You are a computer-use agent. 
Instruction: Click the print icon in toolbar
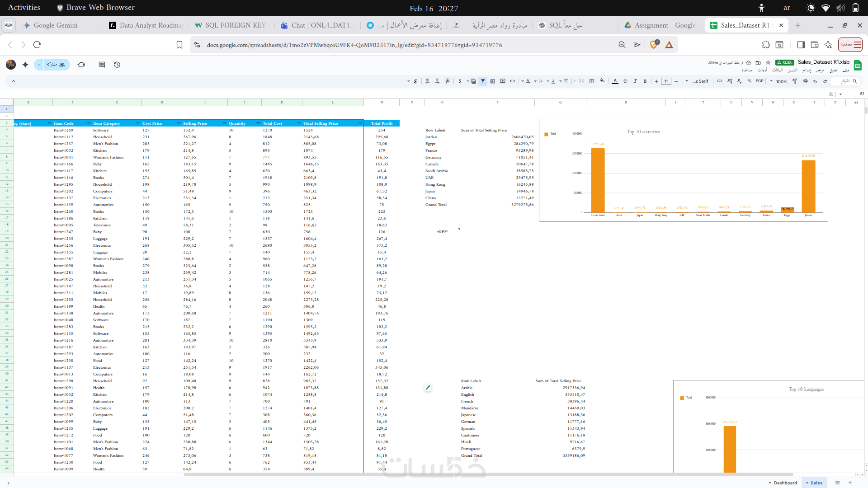[x=805, y=81]
